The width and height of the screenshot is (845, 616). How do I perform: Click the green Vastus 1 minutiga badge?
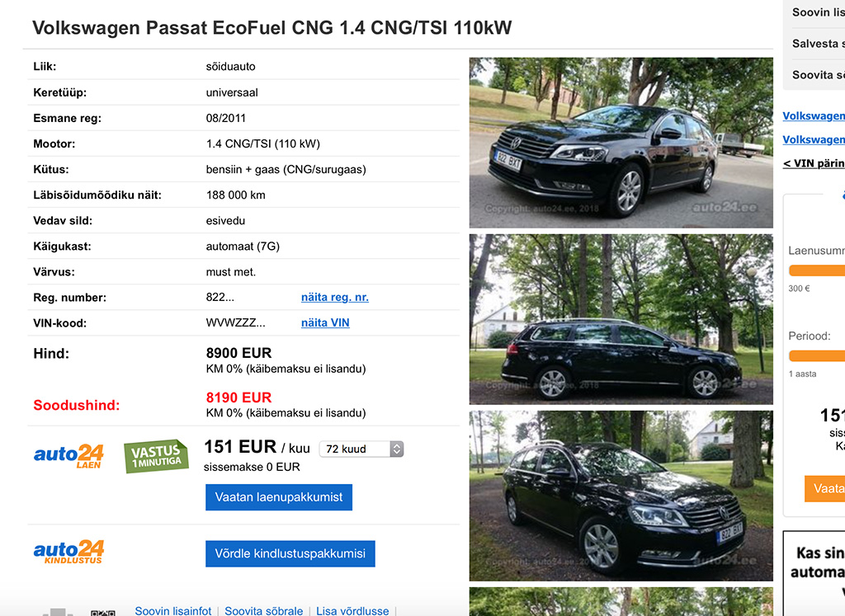156,456
